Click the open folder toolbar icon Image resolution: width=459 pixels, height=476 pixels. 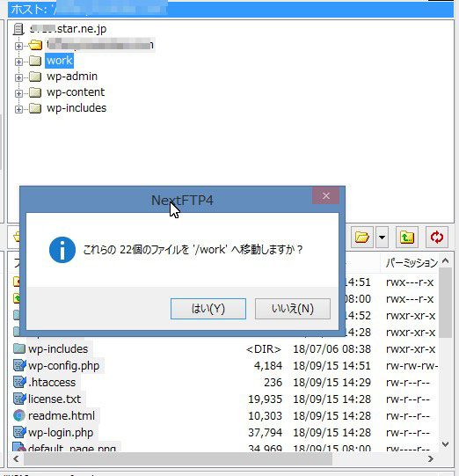click(362, 237)
